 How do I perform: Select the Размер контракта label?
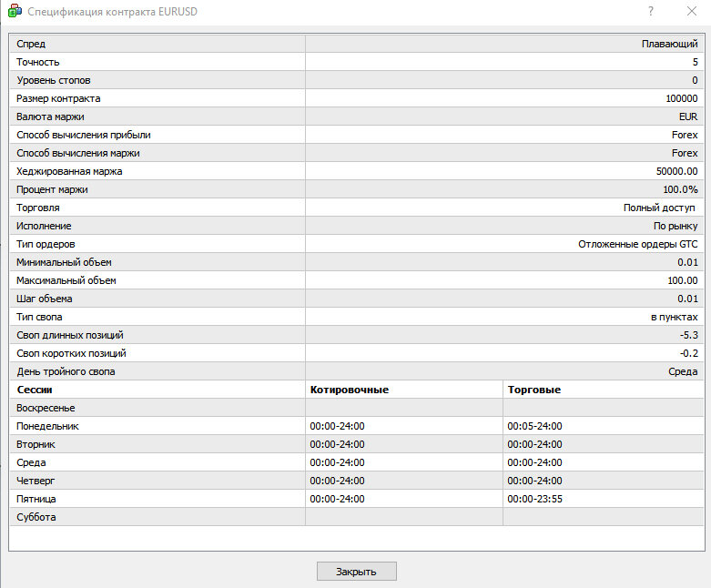[x=58, y=98]
